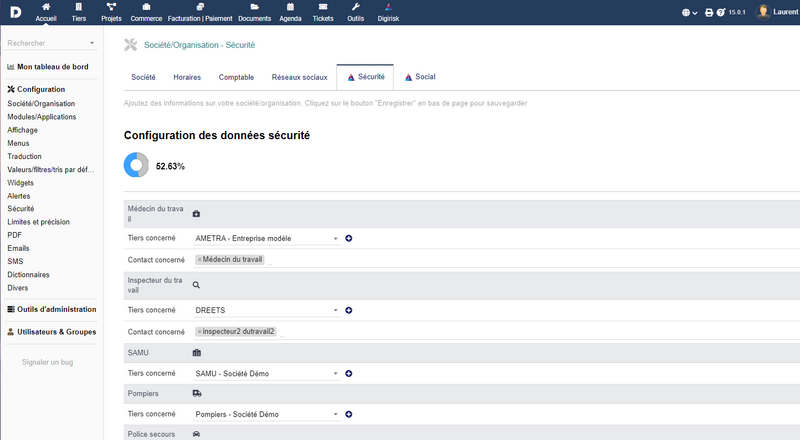Image resolution: width=800 pixels, height=440 pixels.
Task: Open Dictionnaires in the sidebar
Action: (29, 275)
